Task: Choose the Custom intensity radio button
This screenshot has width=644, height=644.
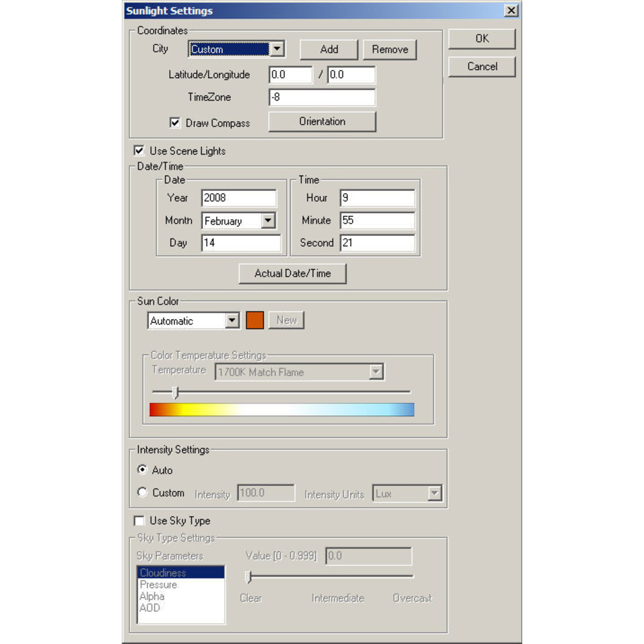Action: click(x=142, y=493)
